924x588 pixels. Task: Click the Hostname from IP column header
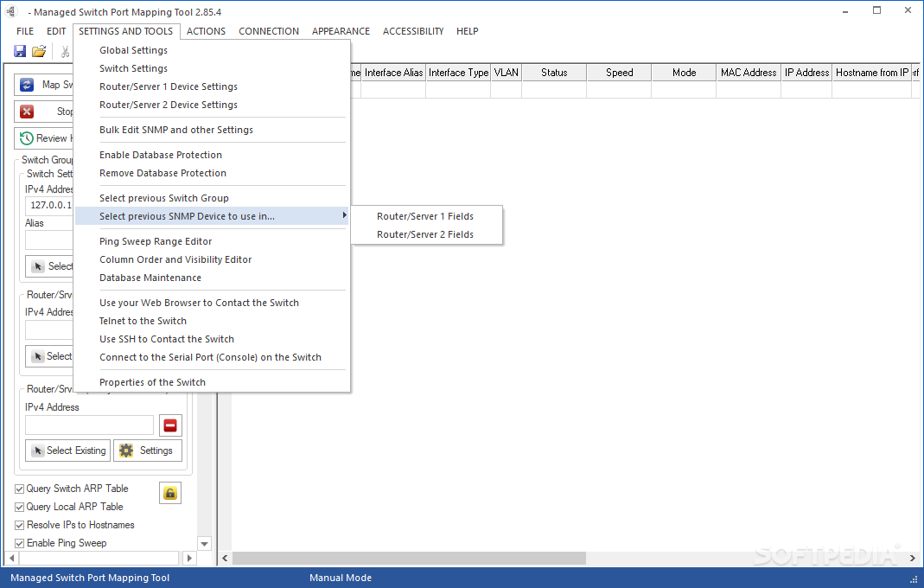pyautogui.click(x=871, y=73)
